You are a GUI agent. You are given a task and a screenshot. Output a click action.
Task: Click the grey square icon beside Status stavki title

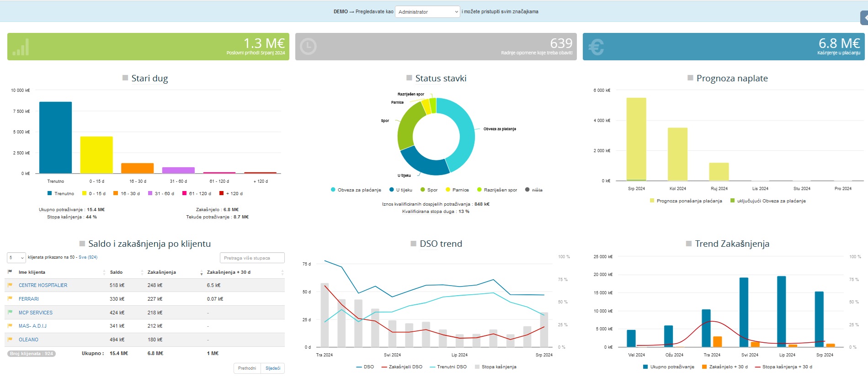[409, 78]
